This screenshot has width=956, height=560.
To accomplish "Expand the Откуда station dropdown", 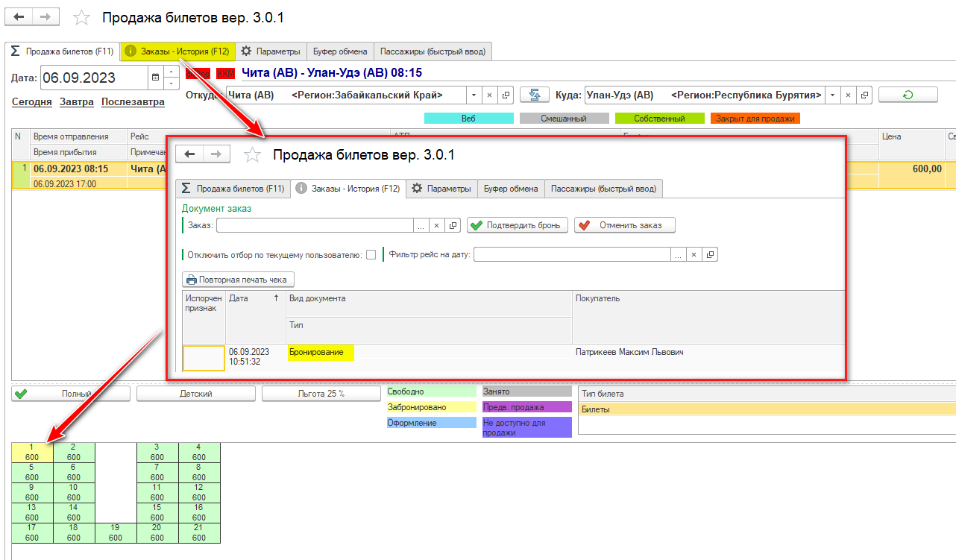I will 474,95.
